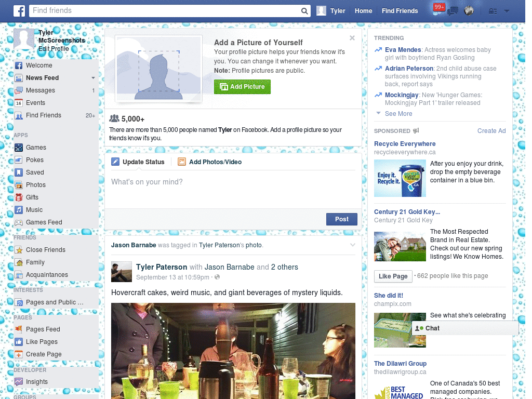Click Tyler's small avatar in top bar
532x399 pixels.
pos(321,11)
